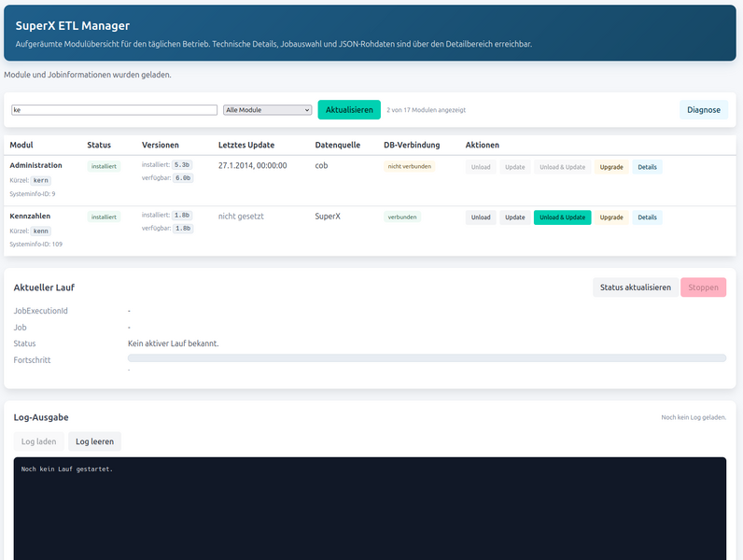Click the Stoppen button
The width and height of the screenshot is (743, 560).
tap(703, 287)
